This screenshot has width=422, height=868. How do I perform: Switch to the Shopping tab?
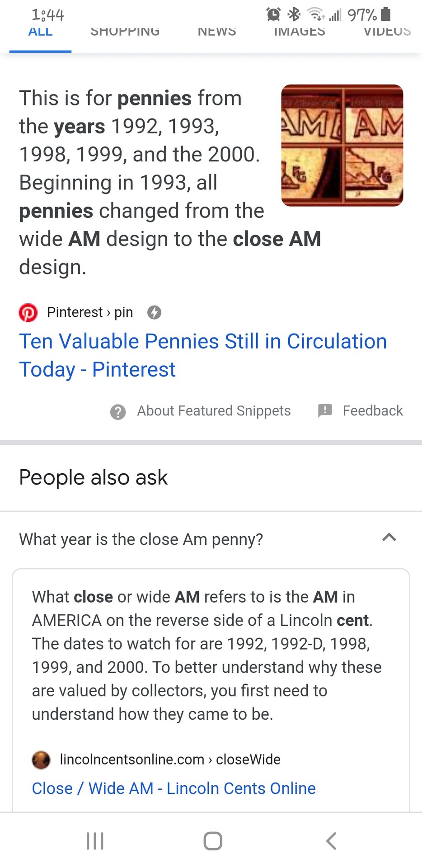[x=125, y=33]
